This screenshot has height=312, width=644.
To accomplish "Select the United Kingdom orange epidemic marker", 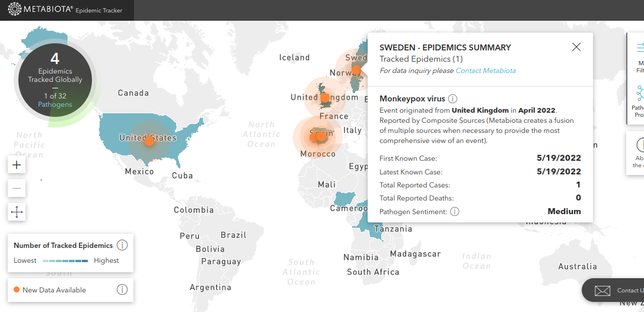I will point(324,98).
